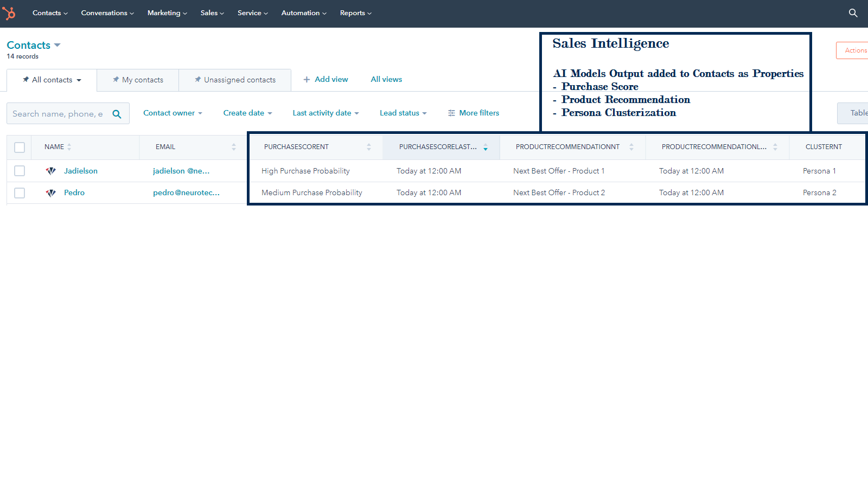Check the box for Jadielson row

pyautogui.click(x=20, y=171)
